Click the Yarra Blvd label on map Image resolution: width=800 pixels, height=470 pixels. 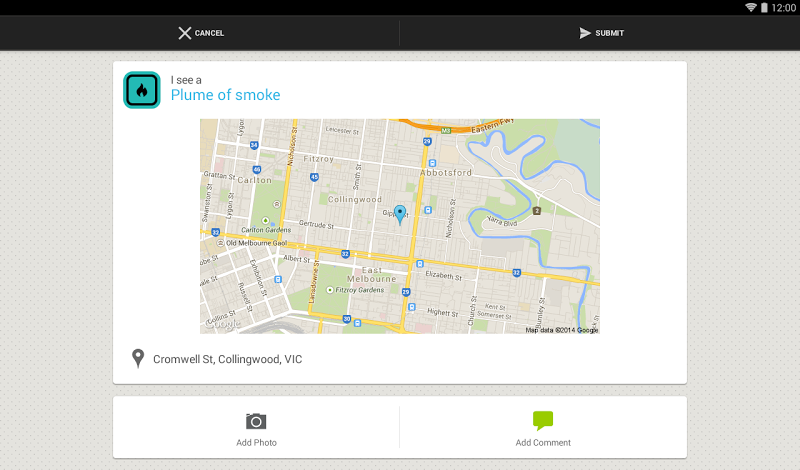pos(502,221)
